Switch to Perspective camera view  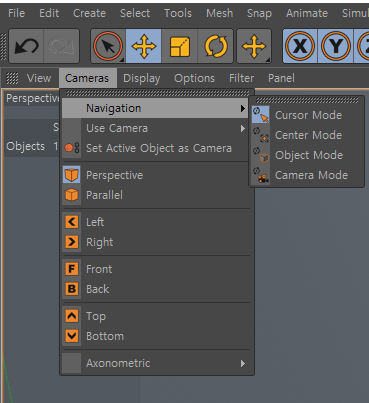114,175
